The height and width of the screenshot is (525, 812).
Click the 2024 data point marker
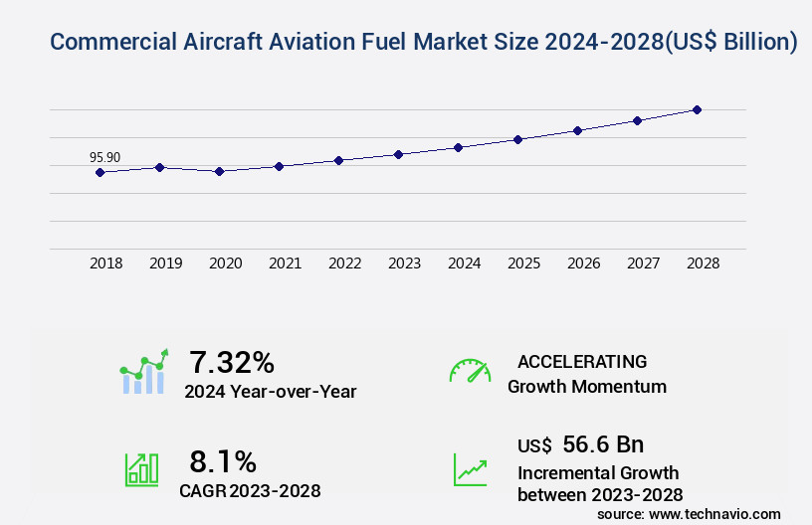pyautogui.click(x=458, y=147)
